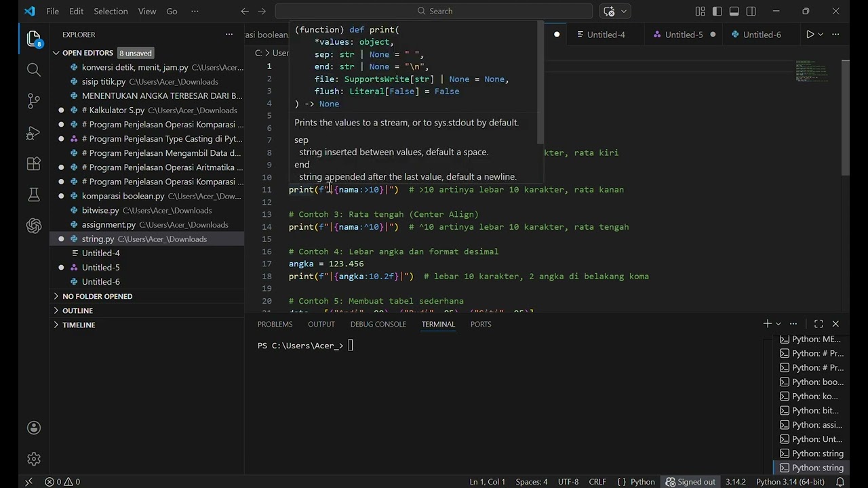868x488 pixels.
Task: Open the Testing flask view
Action: click(x=34, y=195)
